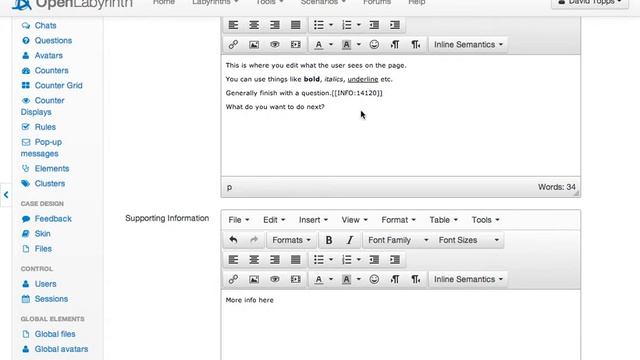Image resolution: width=640 pixels, height=360 pixels.
Task: Open Insert menu in Supporting Information editor
Action: (x=313, y=220)
